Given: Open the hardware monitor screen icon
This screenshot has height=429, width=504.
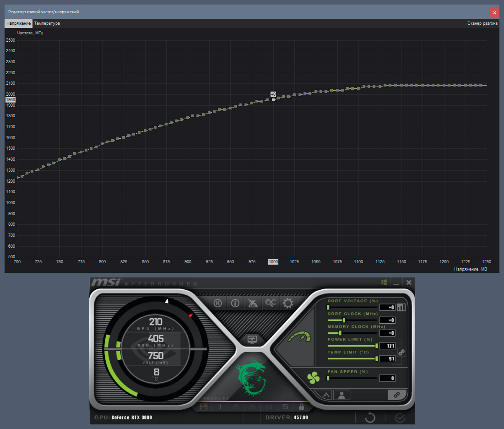Looking at the screenshot, I should (x=252, y=339).
